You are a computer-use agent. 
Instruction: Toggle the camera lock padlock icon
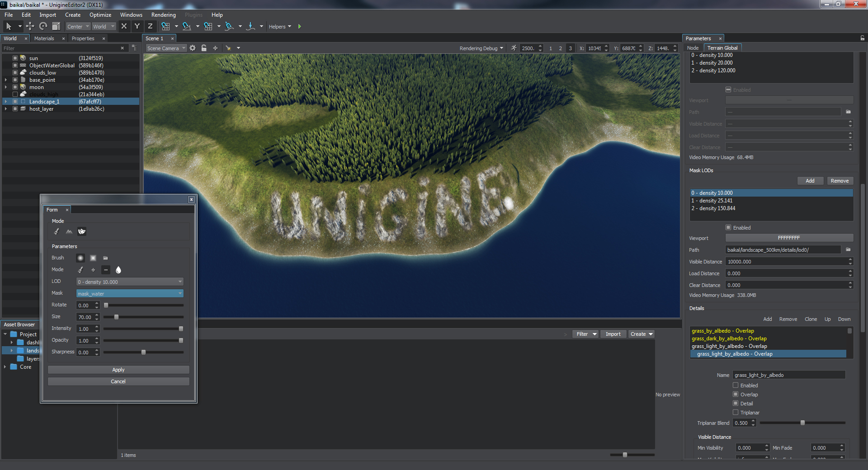pyautogui.click(x=204, y=48)
